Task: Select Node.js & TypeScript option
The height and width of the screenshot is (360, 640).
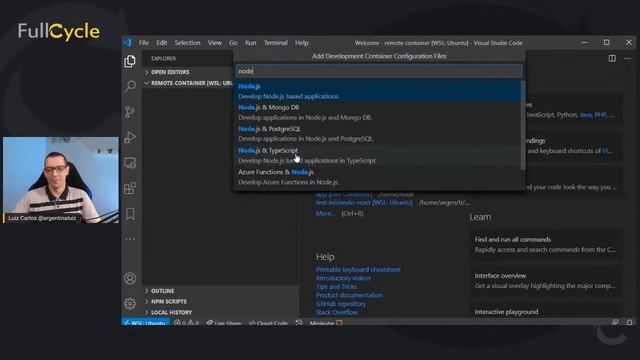Action: pos(378,155)
